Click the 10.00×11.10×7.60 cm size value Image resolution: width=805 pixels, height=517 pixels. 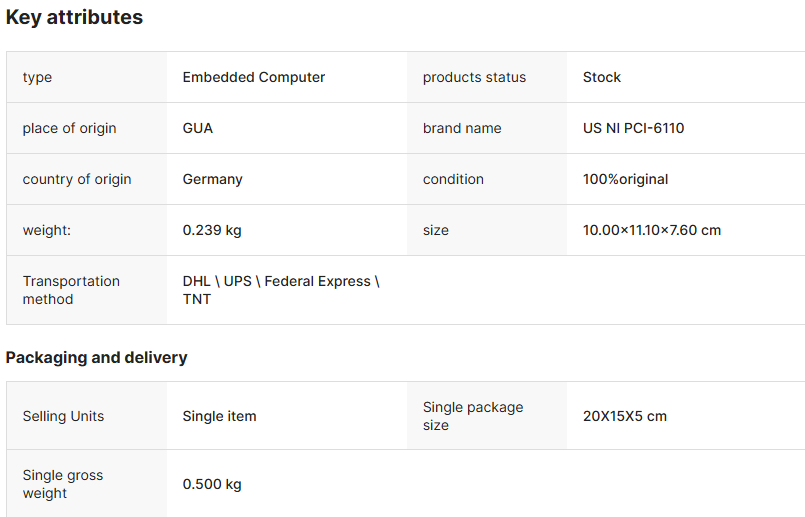652,230
